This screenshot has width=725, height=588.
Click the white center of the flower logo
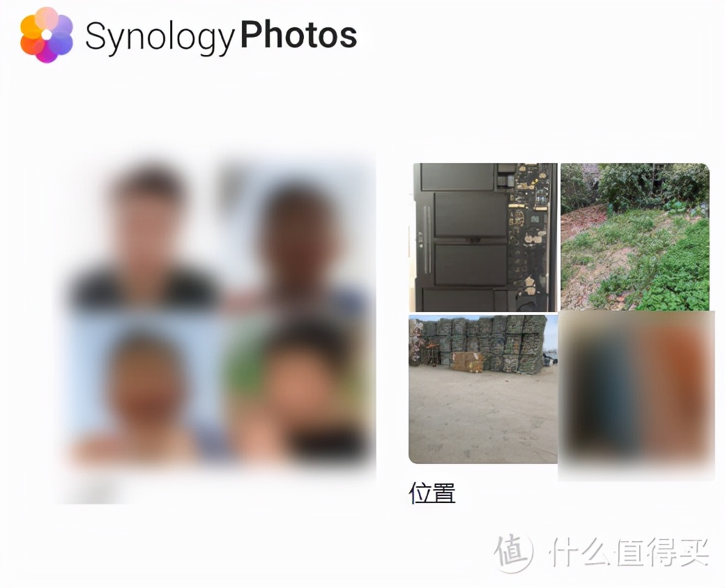tap(47, 35)
